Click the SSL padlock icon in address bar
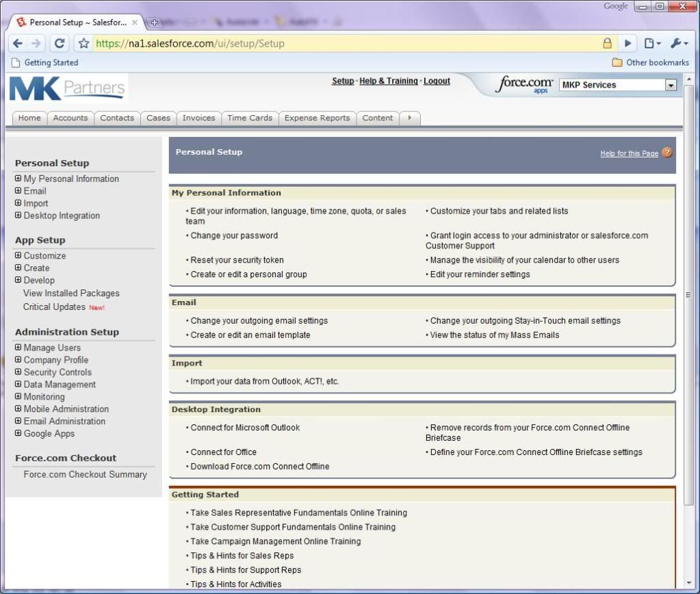The height and width of the screenshot is (594, 700). 607,43
